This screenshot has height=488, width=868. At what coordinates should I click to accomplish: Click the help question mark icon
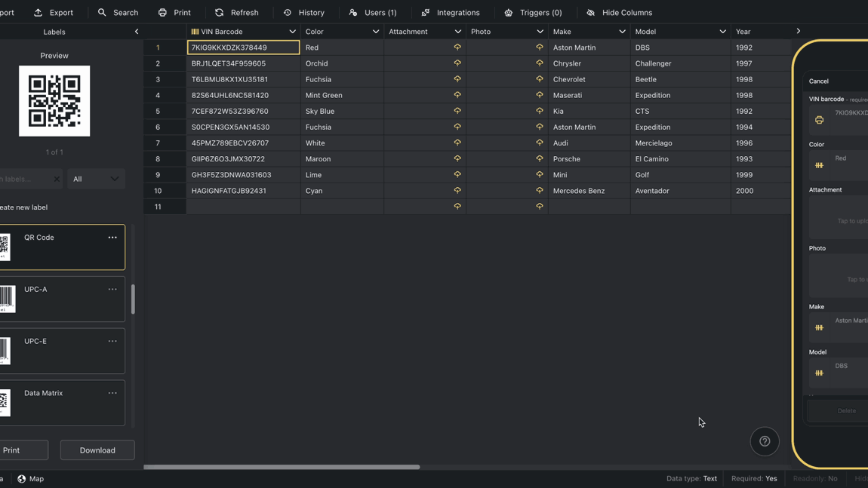click(765, 441)
